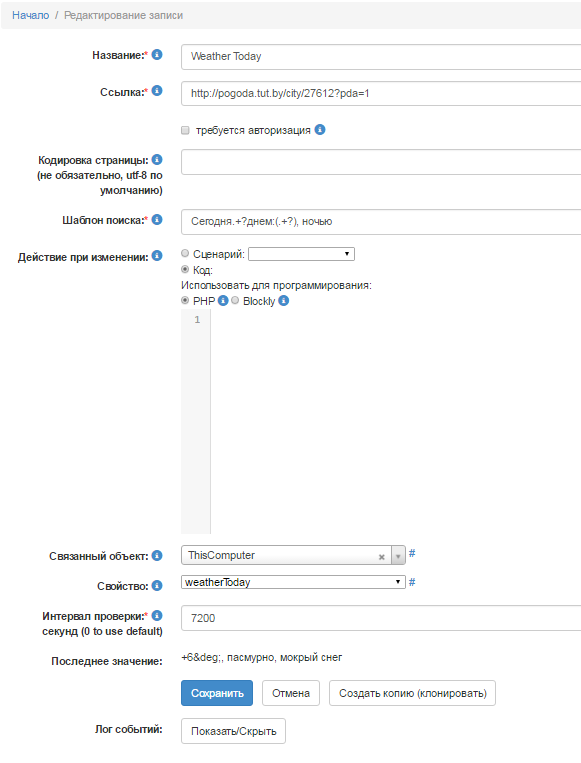
Task: Expand the ThisComputer linked object dropdown
Action: (x=398, y=555)
